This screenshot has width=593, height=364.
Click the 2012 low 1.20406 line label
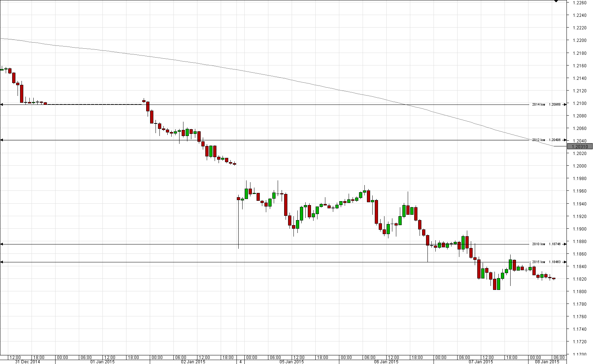point(546,140)
